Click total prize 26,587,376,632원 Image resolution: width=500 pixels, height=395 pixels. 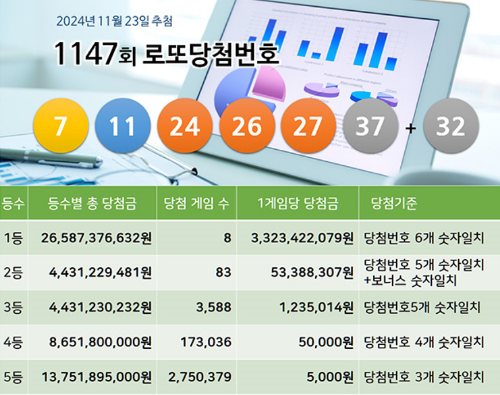click(97, 238)
